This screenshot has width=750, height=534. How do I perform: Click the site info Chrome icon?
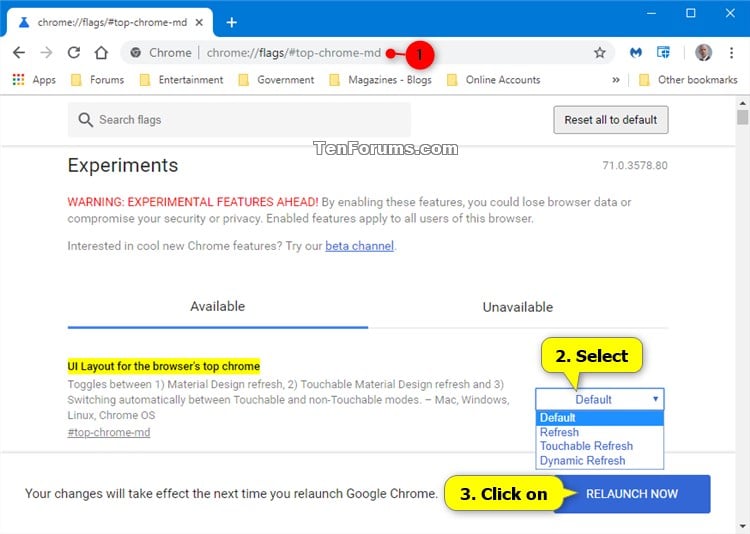(x=136, y=53)
